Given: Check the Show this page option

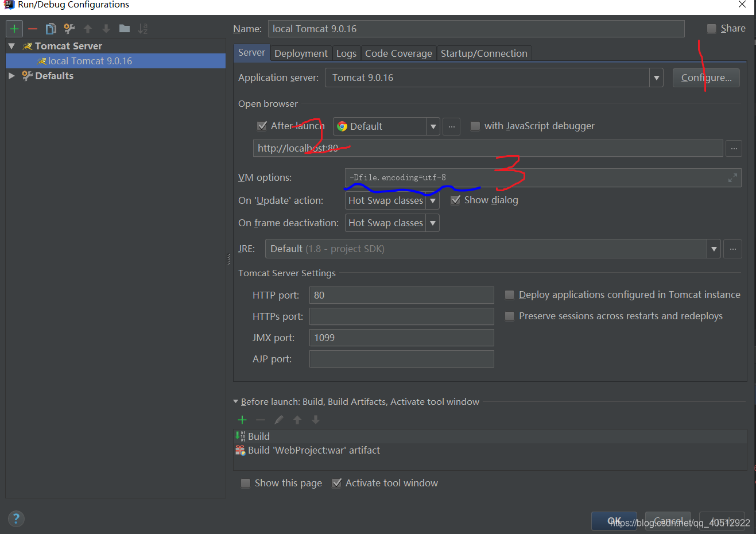Looking at the screenshot, I should click(x=246, y=483).
